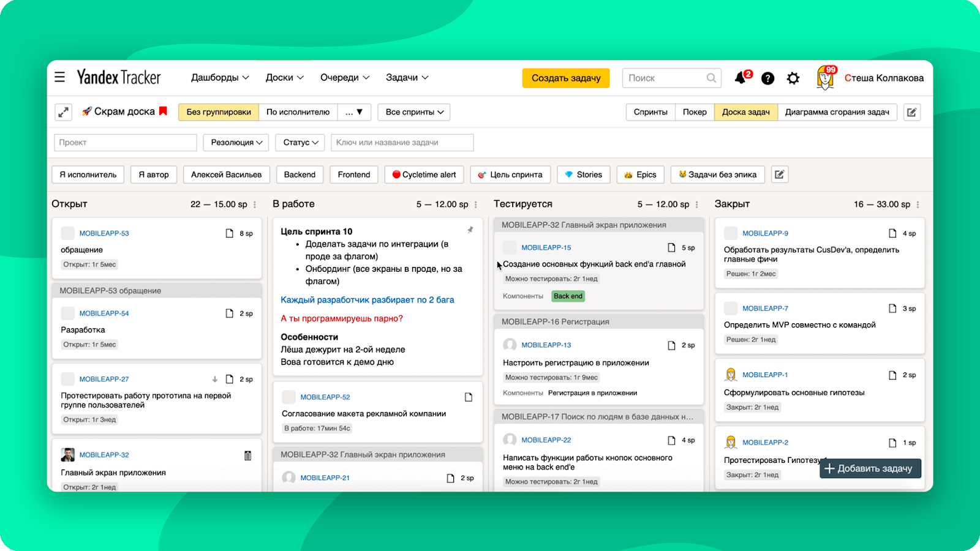The image size is (980, 551).
Task: Open notifications bell
Action: (x=741, y=78)
